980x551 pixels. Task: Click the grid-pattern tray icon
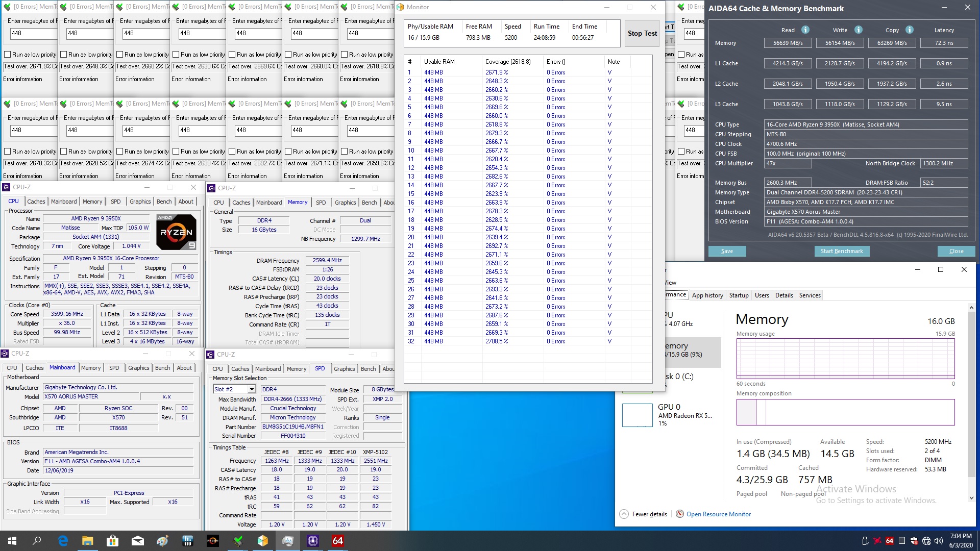902,541
